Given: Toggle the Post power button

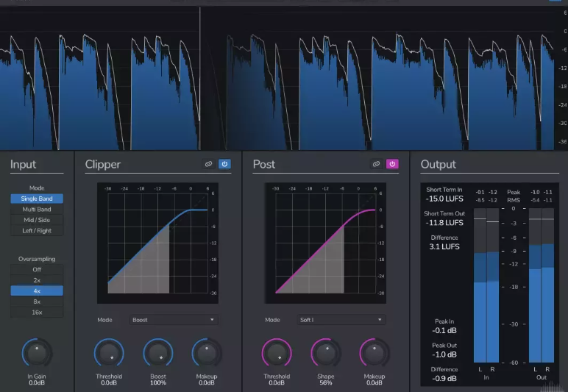Looking at the screenshot, I should click(392, 164).
